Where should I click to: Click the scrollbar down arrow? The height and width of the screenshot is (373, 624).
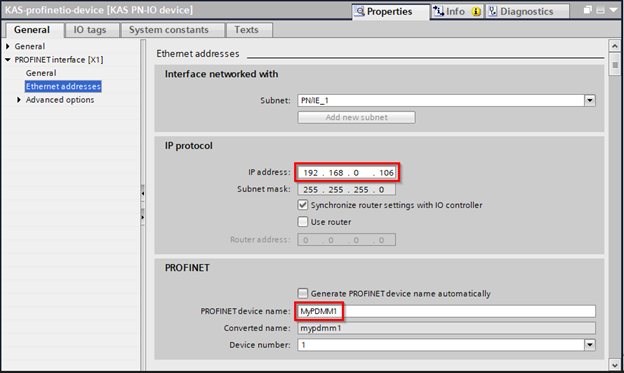coord(615,365)
